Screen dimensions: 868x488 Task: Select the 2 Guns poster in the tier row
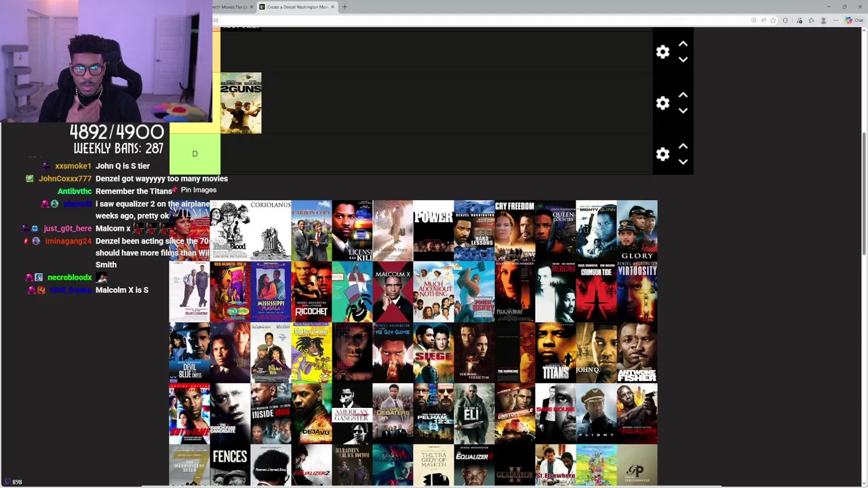[241, 103]
